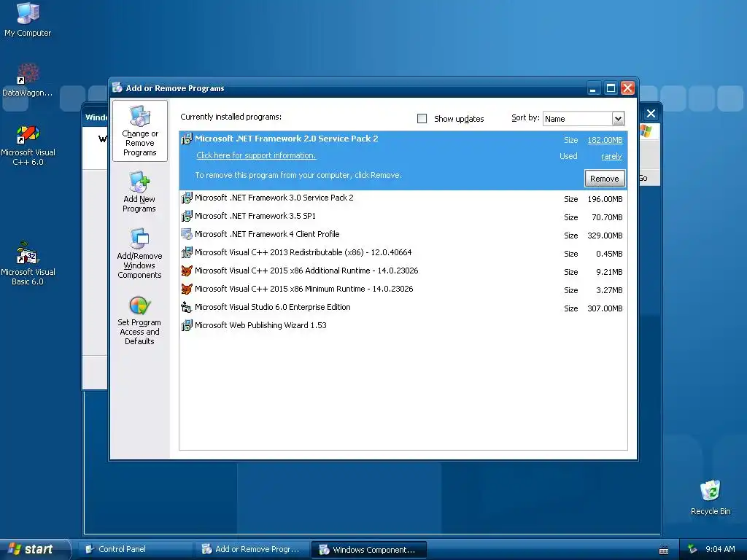
Task: Select the Recycle Bin desktop icon
Action: click(711, 497)
